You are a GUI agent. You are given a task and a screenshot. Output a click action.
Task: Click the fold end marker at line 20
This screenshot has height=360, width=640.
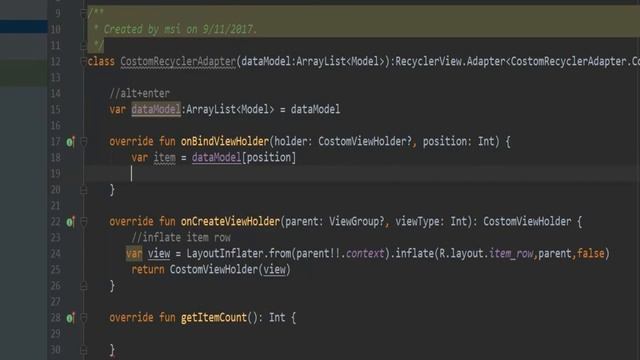(x=84, y=190)
